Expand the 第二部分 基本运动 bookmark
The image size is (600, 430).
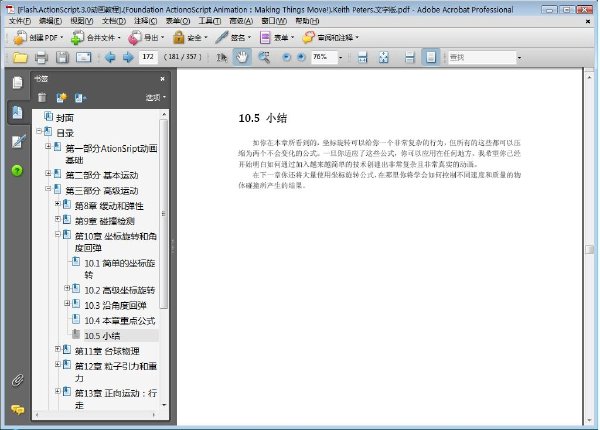pos(48,173)
